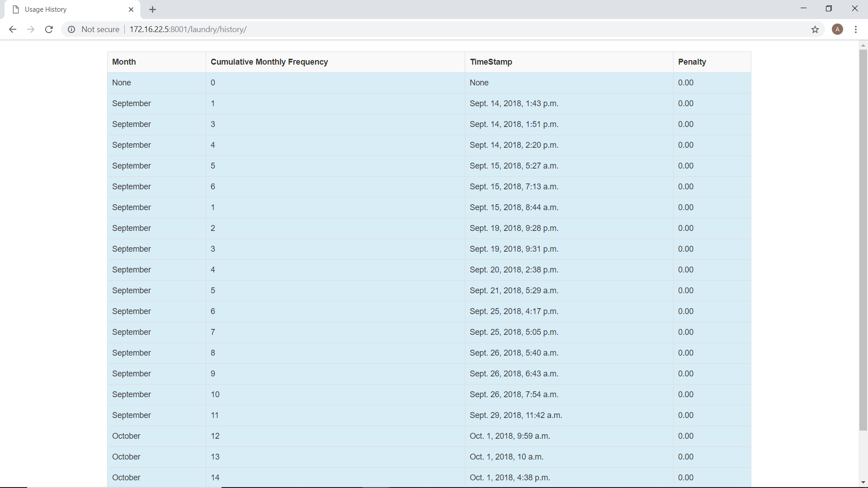Click scrollbar down arrow

coord(863,483)
